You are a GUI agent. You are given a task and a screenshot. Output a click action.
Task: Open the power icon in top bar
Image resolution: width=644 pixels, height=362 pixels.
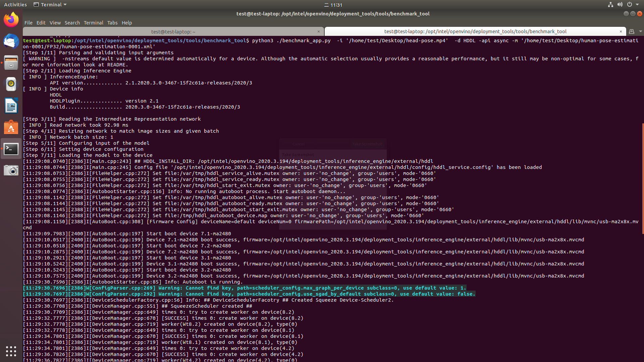630,5
